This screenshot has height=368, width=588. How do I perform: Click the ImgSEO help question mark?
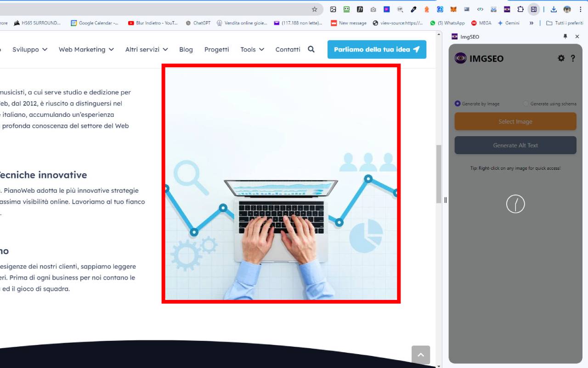572,58
